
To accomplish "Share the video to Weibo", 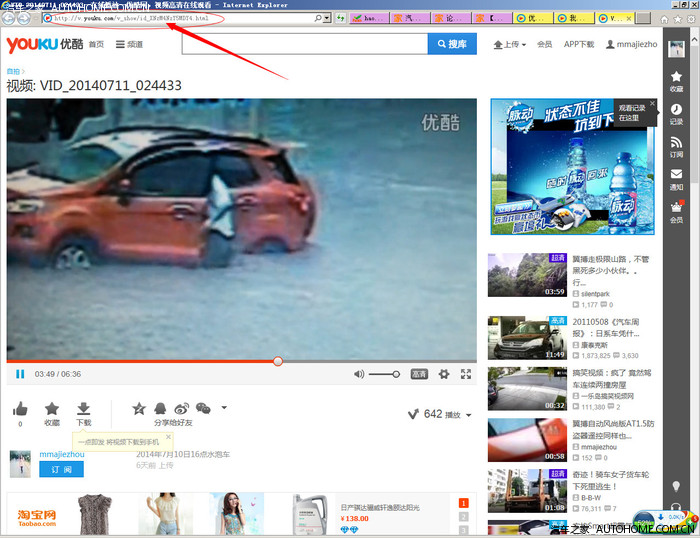I will [x=182, y=408].
